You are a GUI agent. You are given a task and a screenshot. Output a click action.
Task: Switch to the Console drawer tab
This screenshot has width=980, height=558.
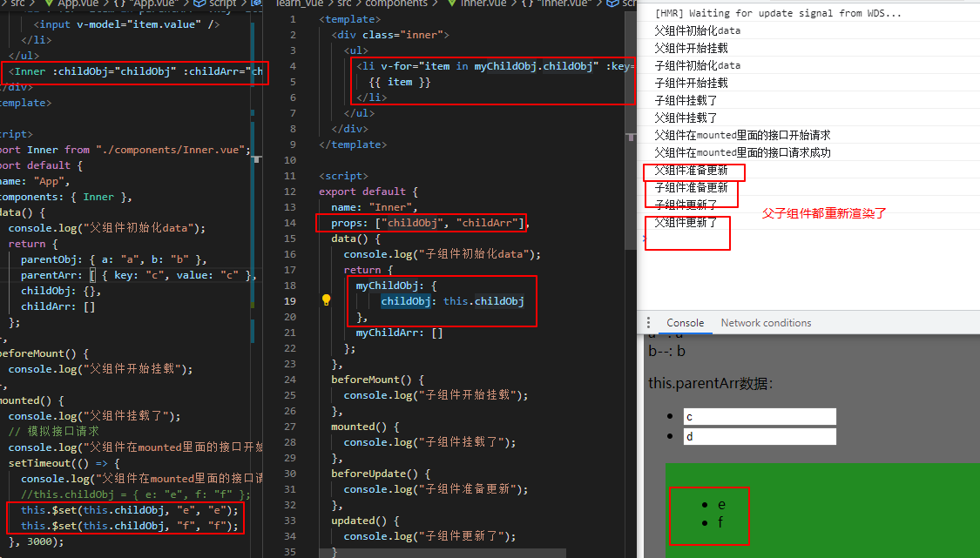click(685, 322)
